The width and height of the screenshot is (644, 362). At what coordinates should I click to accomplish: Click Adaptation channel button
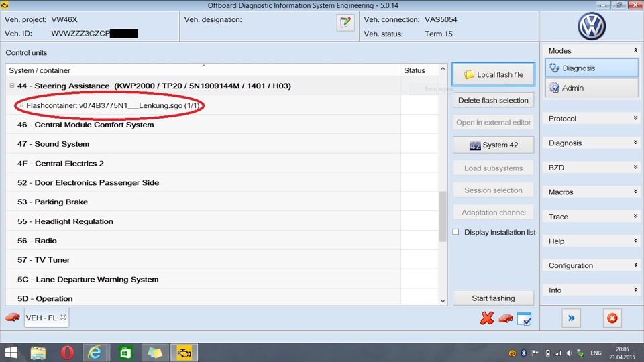pos(493,213)
